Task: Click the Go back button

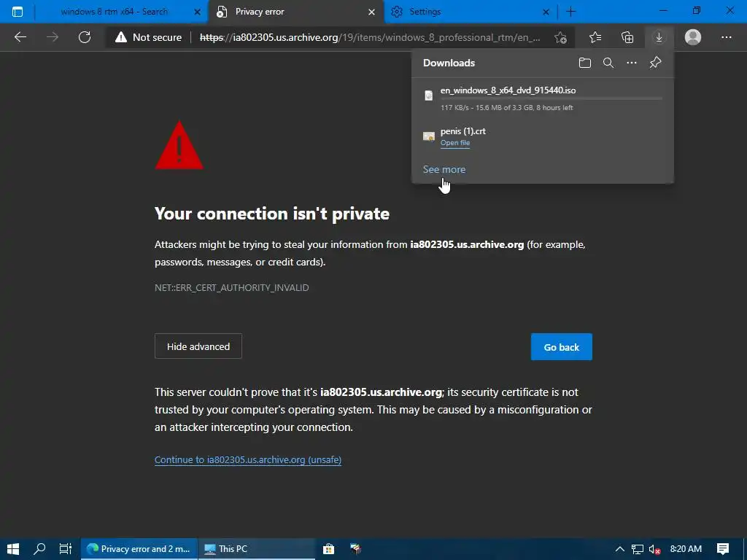Action: [x=561, y=347]
